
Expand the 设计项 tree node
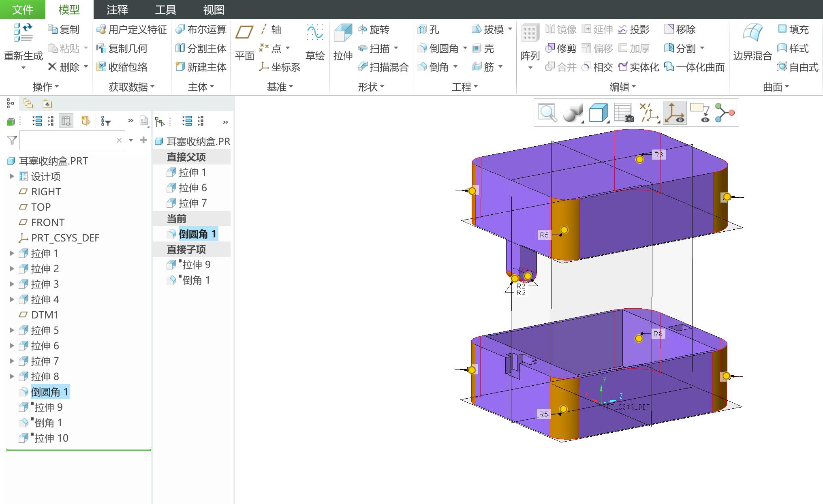coord(12,176)
